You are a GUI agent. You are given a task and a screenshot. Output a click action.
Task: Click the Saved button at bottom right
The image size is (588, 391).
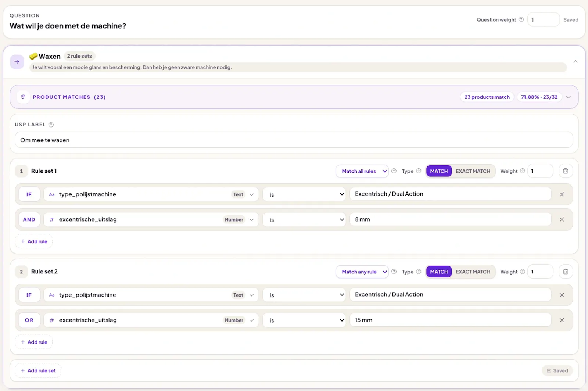[557, 371]
